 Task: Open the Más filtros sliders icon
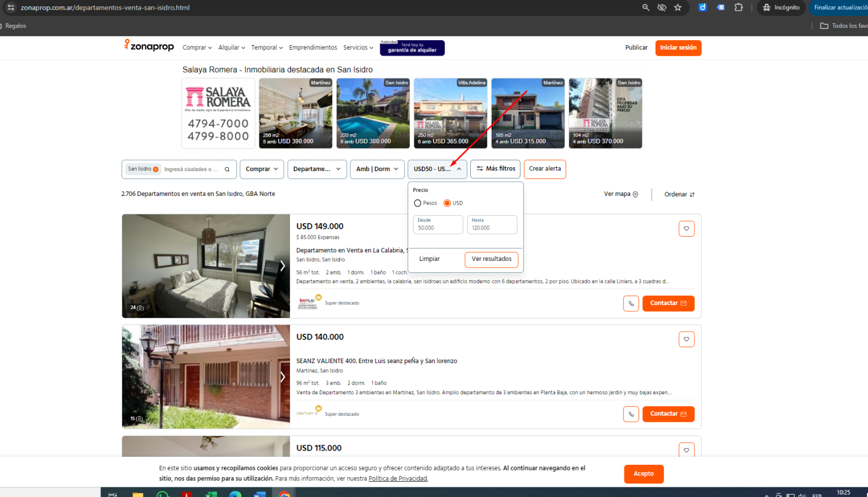click(479, 168)
